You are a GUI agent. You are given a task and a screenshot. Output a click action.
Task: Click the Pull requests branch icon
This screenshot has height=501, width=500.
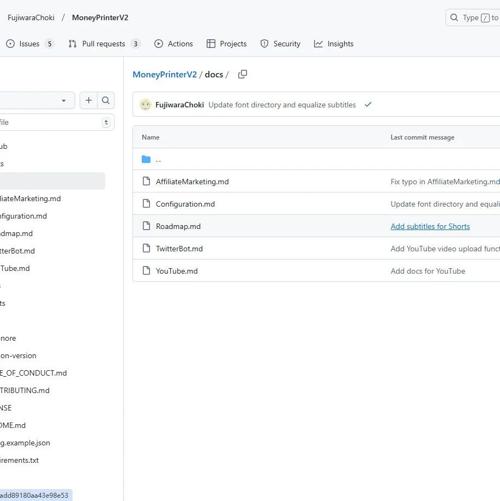coord(72,44)
